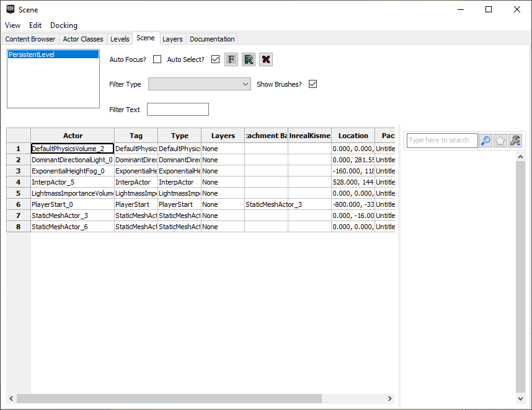Image resolution: width=532 pixels, height=410 pixels.
Task: Uncheck the Auto Select checkbox
Action: coord(215,59)
